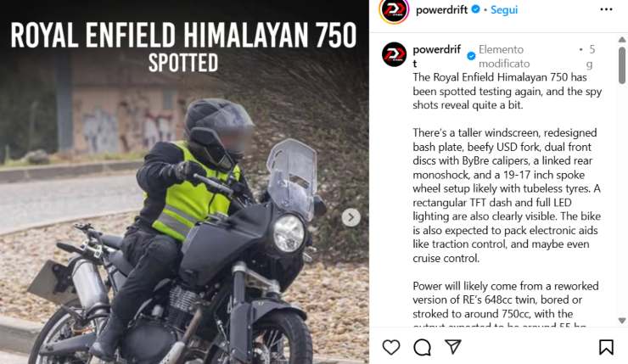Click the scrollbar down arrow
Image resolution: width=628 pixels, height=364 pixels.
click(621, 321)
